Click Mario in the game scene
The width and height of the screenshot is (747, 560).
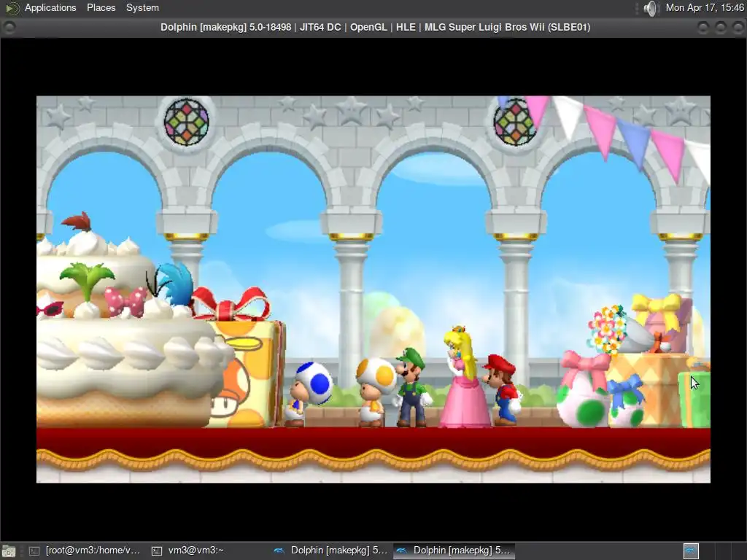pyautogui.click(x=502, y=389)
